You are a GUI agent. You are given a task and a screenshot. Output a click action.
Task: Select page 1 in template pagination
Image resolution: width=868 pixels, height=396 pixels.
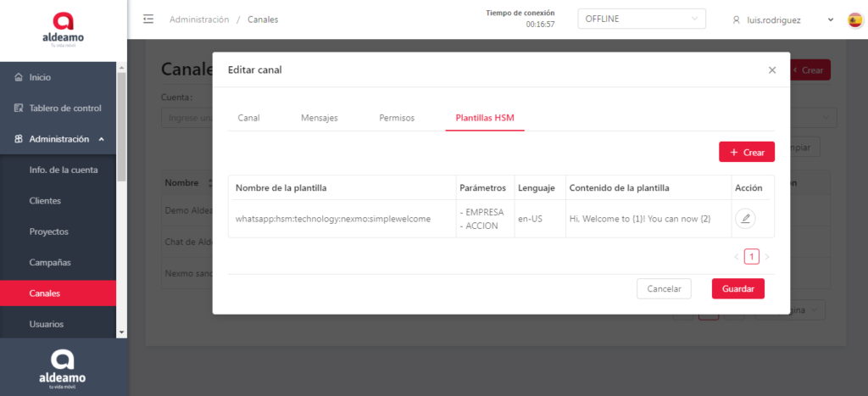pos(751,256)
